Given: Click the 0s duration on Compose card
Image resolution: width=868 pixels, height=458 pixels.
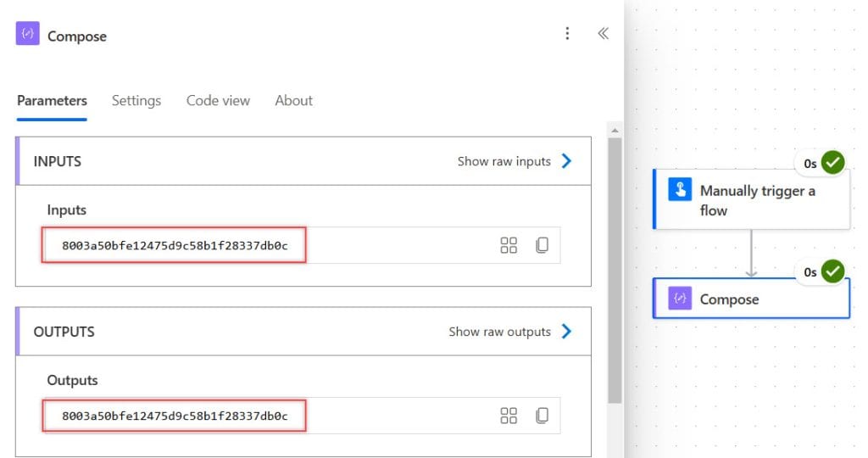Looking at the screenshot, I should (x=810, y=272).
